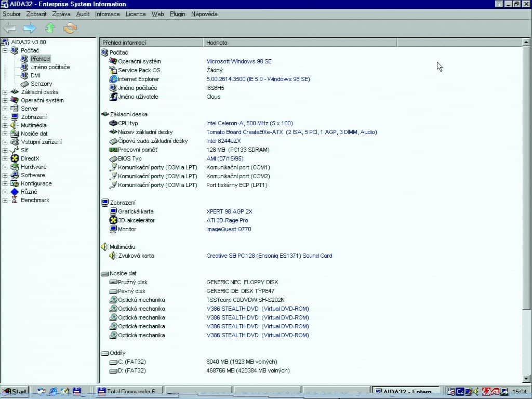Viewport: 532px width, 399px height.
Task: Click the Hodnota column header
Action: pos(300,43)
